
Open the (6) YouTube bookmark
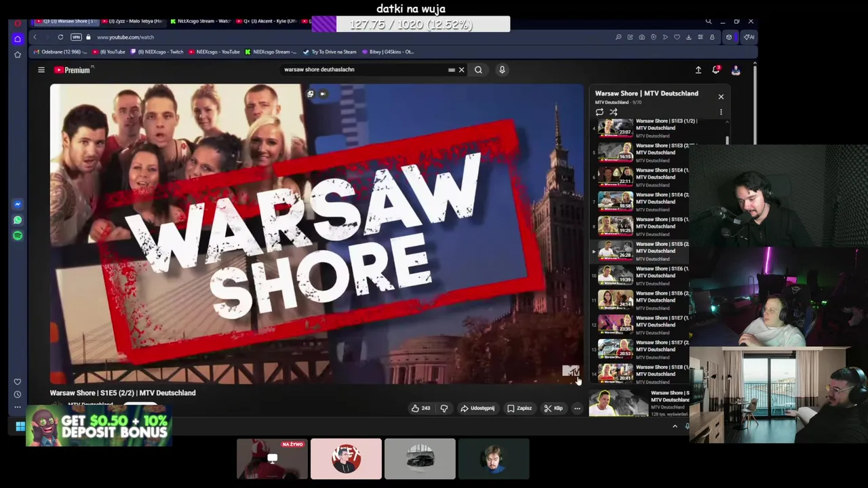[108, 52]
